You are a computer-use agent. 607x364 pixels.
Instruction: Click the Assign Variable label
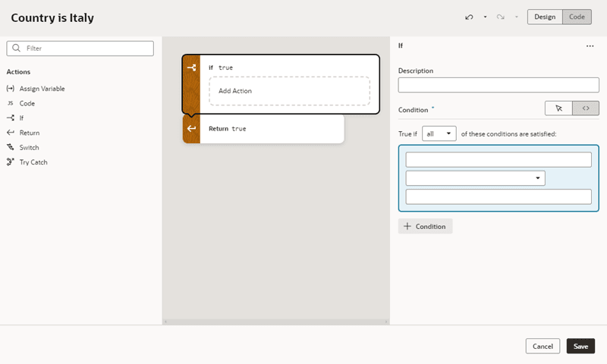tap(42, 89)
